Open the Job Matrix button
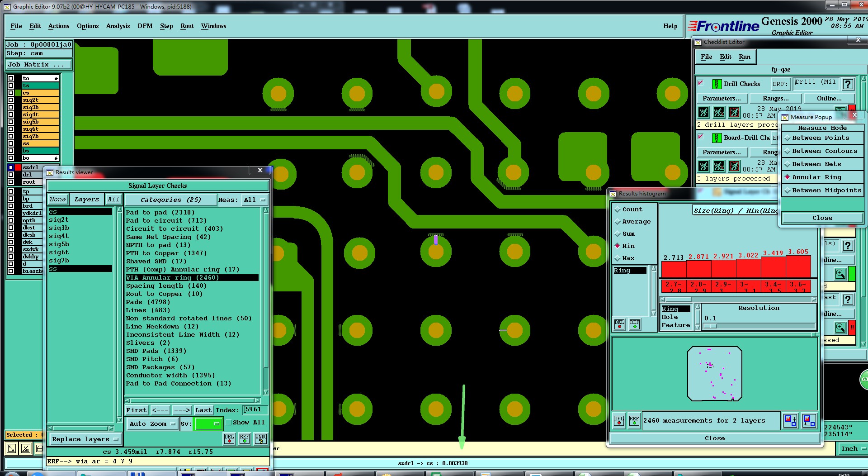Screen dimensions: 868x476 (x=39, y=65)
